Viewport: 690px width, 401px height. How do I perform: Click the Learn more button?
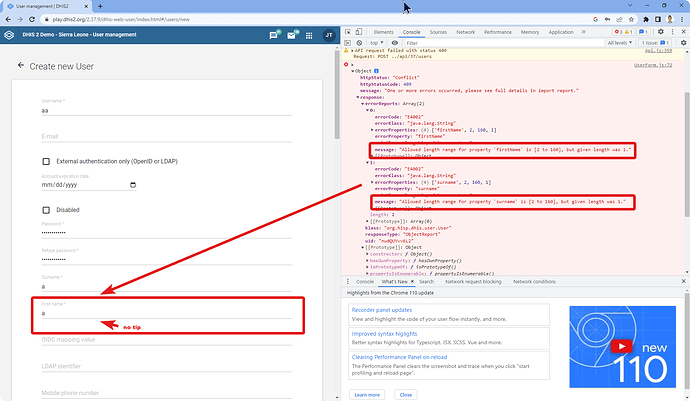367,395
